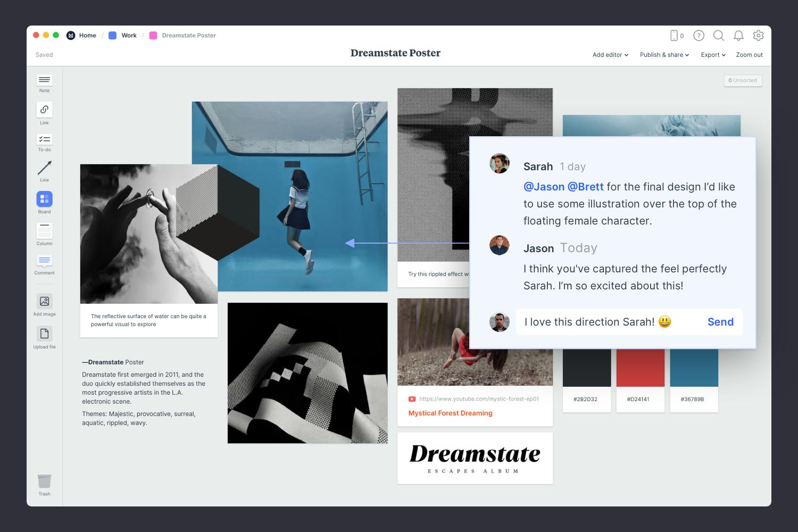Click the YouTube icon on the link card
This screenshot has width=798, height=532.
coord(412,399)
